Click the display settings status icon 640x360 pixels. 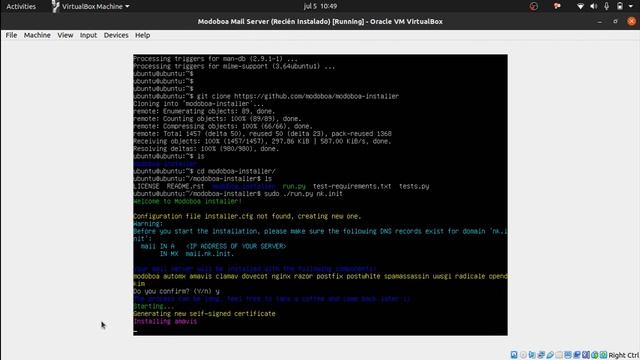pos(568,355)
